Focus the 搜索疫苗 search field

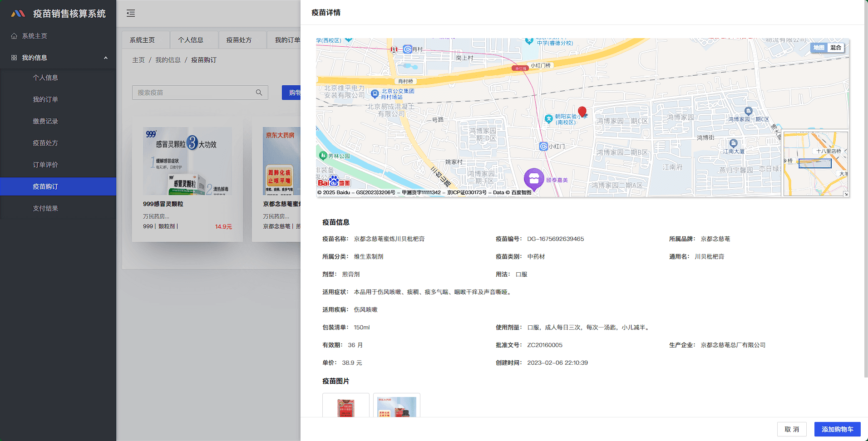(200, 93)
